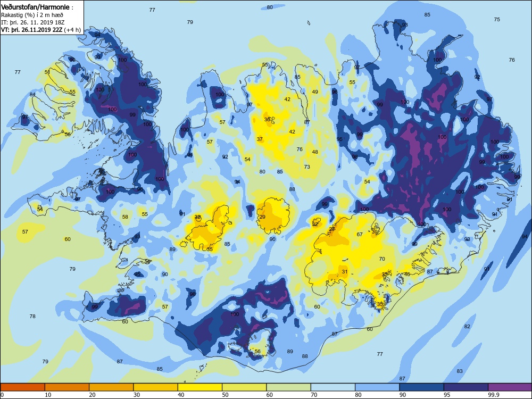Viewport: 532px width, 399px height.
Task: Pick the golden 30–40 legend swatch
Action: [156, 387]
